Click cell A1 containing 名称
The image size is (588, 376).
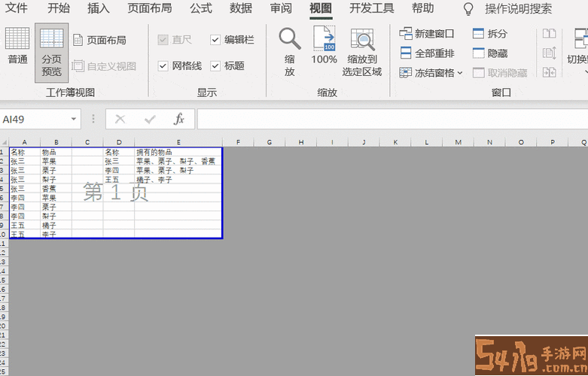point(24,152)
